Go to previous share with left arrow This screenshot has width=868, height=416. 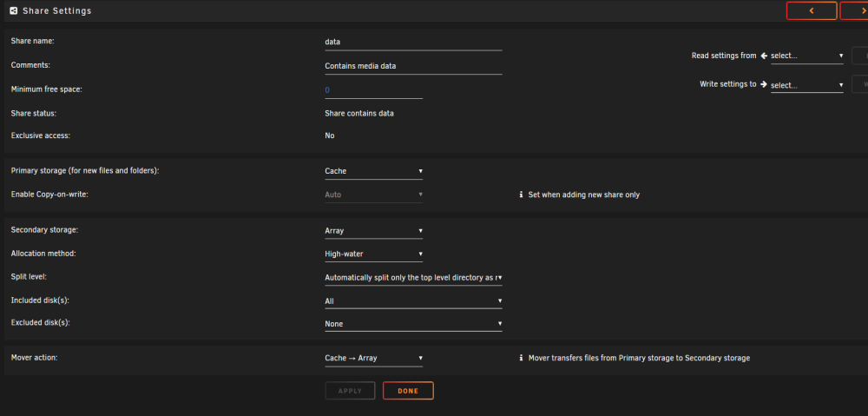point(812,10)
